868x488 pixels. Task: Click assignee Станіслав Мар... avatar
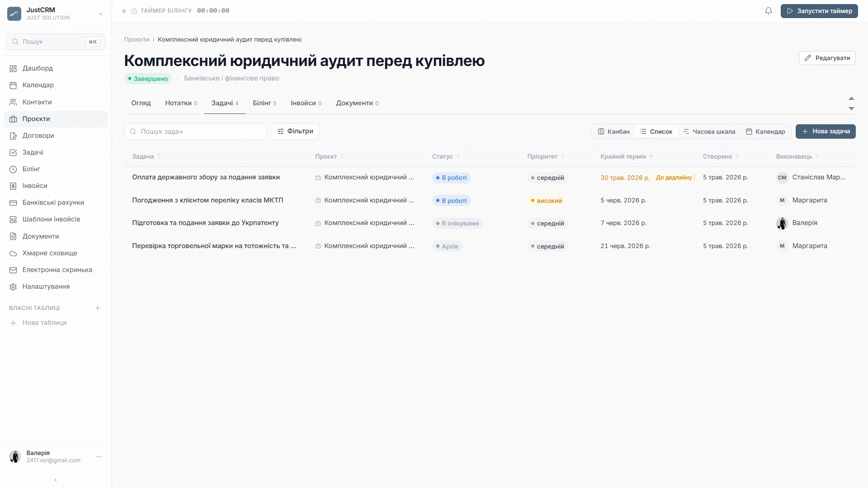pos(782,178)
